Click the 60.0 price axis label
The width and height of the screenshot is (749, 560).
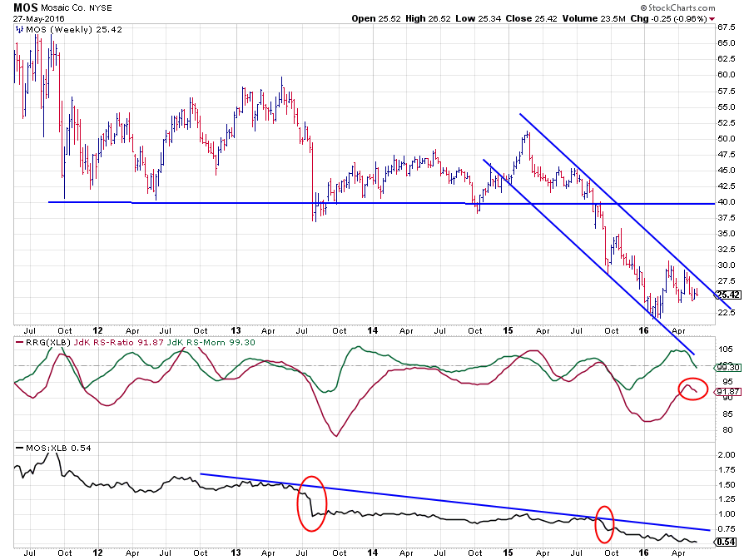tap(726, 75)
